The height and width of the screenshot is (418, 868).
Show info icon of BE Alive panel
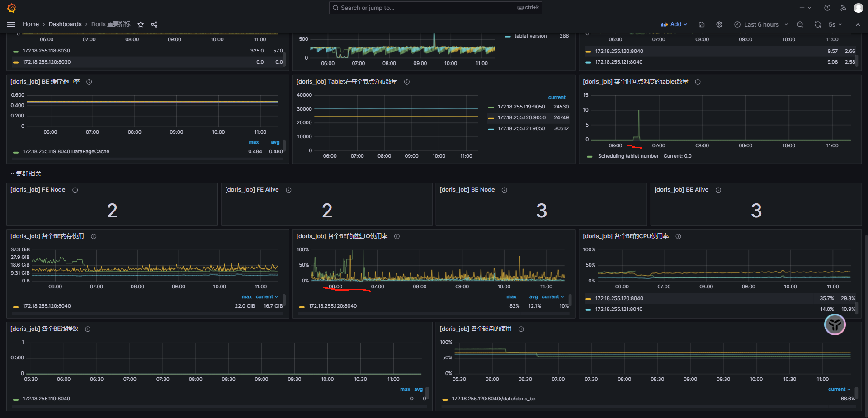click(718, 190)
